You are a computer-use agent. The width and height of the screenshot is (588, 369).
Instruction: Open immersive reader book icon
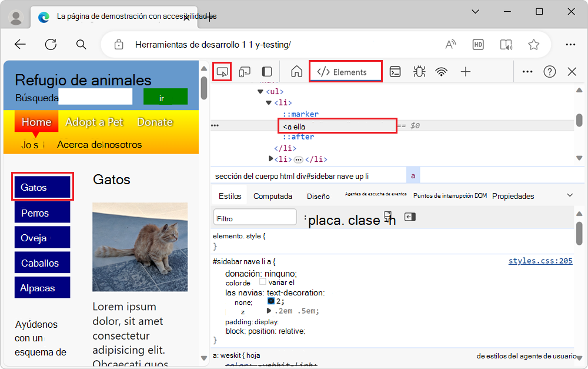[x=506, y=44]
